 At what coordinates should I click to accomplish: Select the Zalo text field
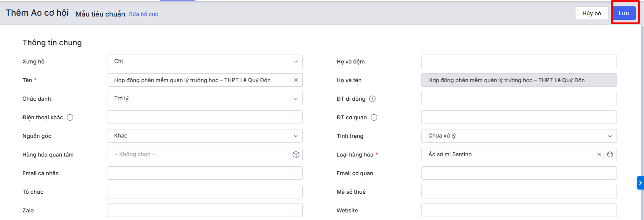pyautogui.click(x=205, y=210)
